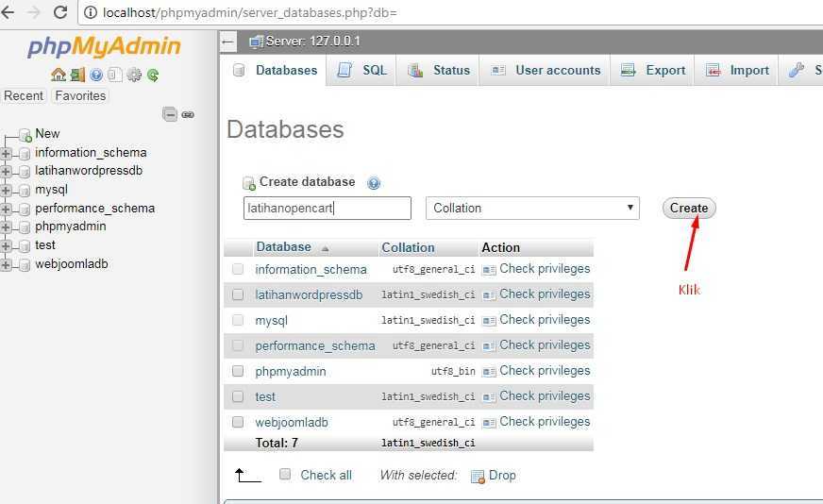
Task: Open the Collation dropdown
Action: click(x=532, y=208)
